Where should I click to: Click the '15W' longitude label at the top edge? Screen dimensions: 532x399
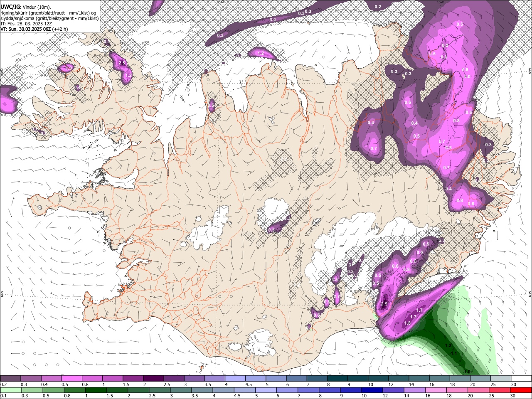tap(440, 2)
